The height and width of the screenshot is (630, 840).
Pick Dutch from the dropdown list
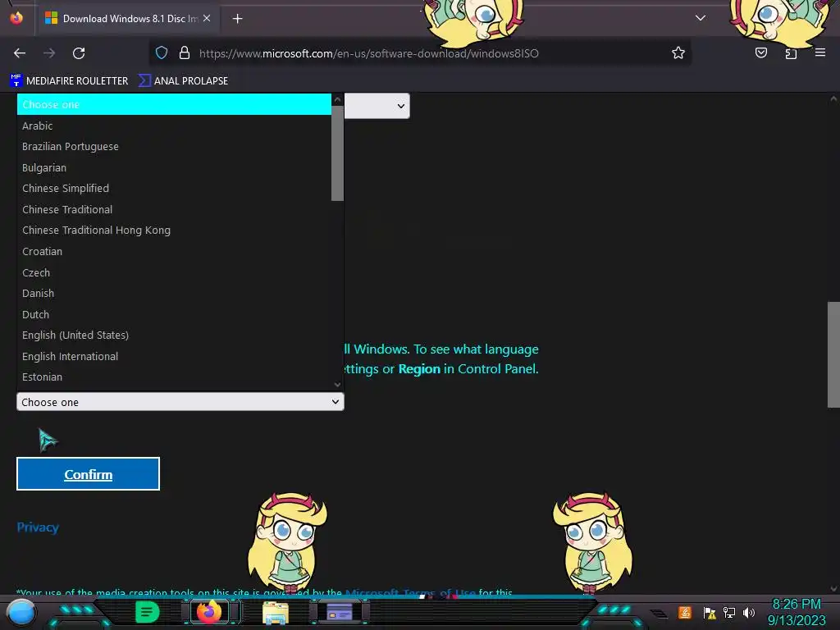[174, 314]
